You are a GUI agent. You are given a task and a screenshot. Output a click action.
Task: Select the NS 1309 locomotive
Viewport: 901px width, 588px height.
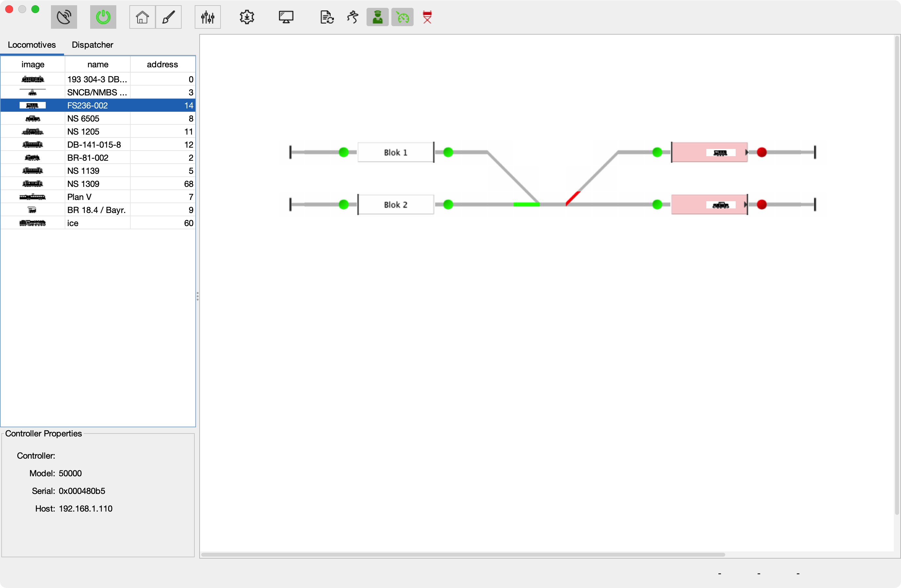[x=98, y=184]
